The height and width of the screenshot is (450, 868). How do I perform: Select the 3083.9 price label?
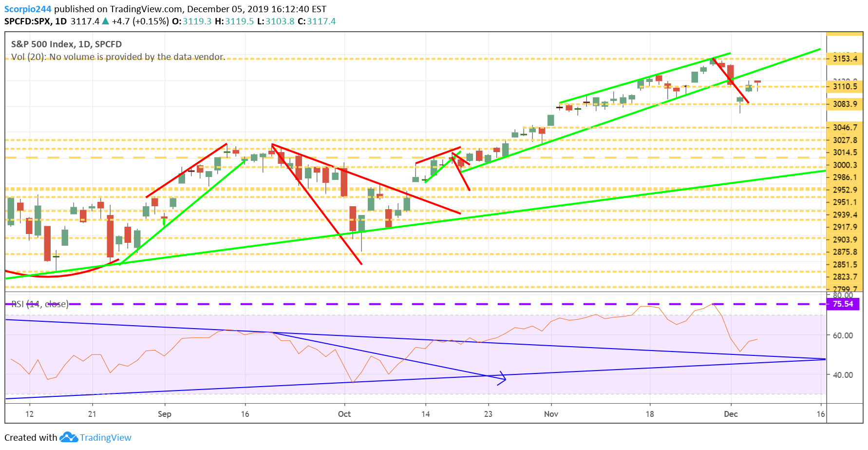[x=845, y=104]
